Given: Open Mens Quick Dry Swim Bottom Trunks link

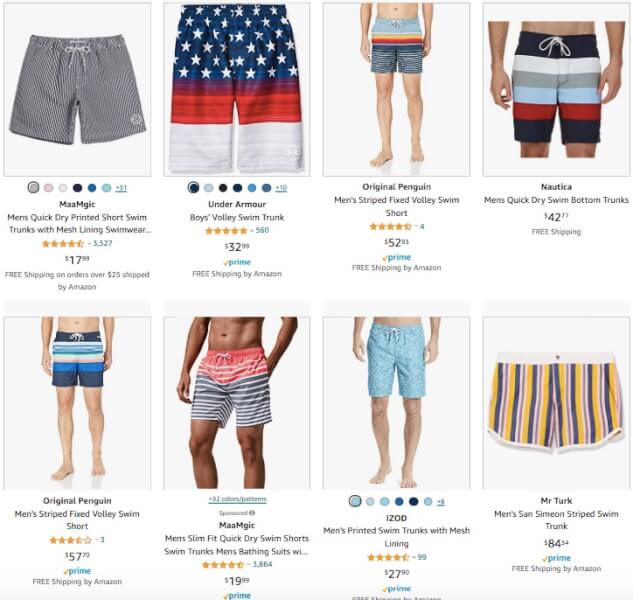Looking at the screenshot, I should [x=556, y=200].
